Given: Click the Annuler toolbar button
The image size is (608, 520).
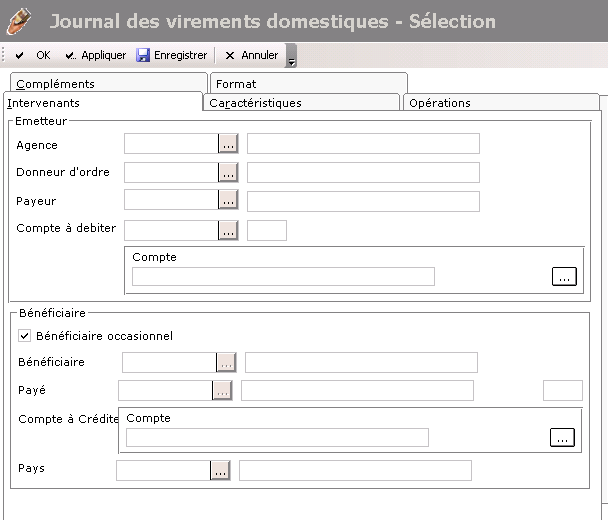Looking at the screenshot, I should click(x=251, y=56).
